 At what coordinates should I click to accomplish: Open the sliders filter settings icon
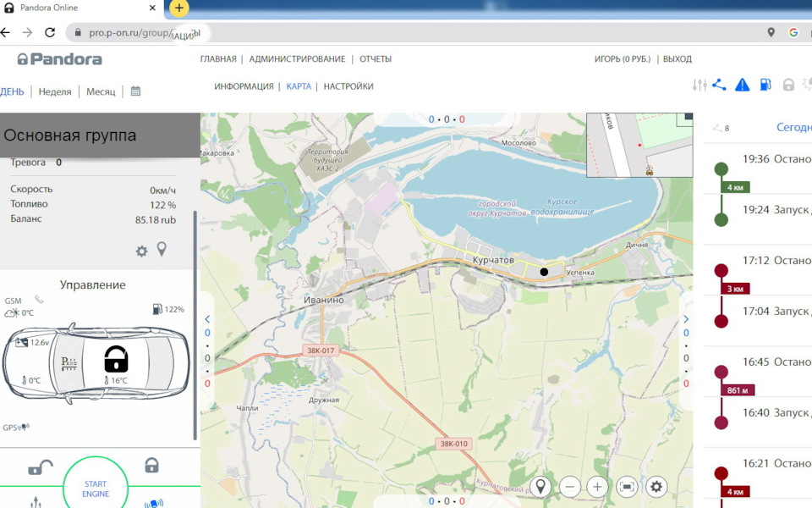700,85
